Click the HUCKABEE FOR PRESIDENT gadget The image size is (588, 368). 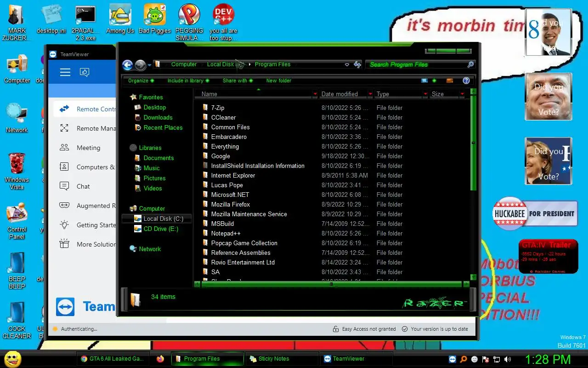point(535,213)
